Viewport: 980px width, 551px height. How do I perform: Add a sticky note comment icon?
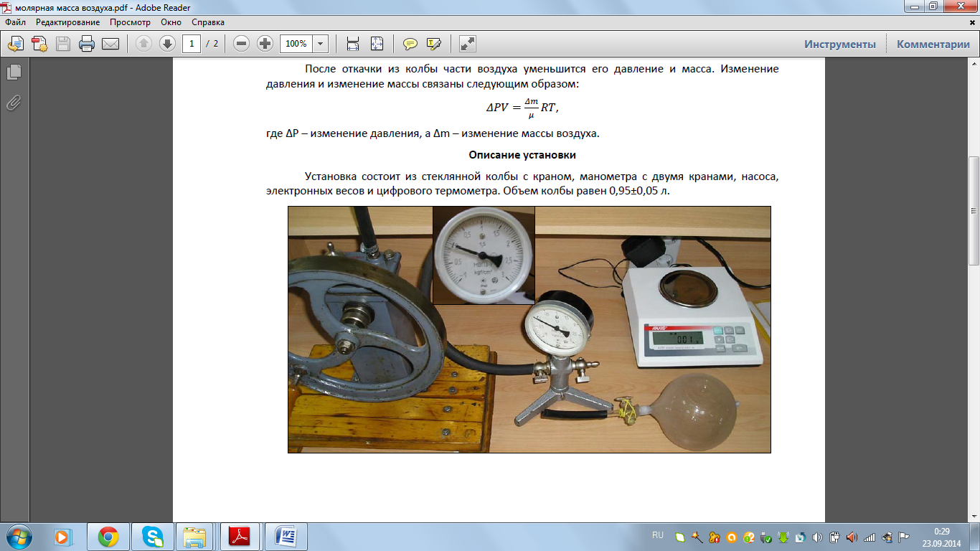pos(410,44)
